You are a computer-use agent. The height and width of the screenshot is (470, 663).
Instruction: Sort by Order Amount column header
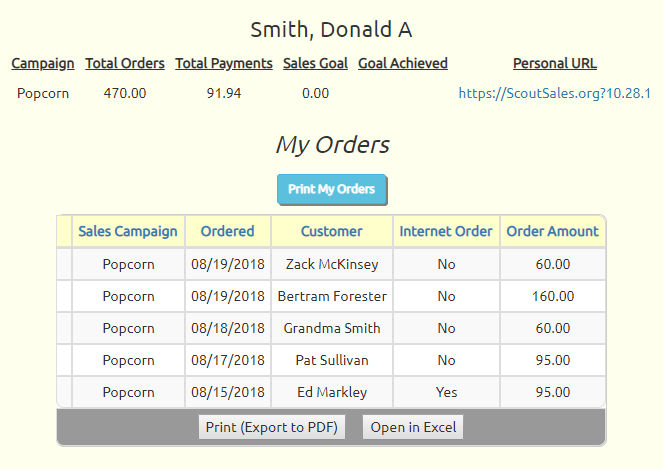553,231
